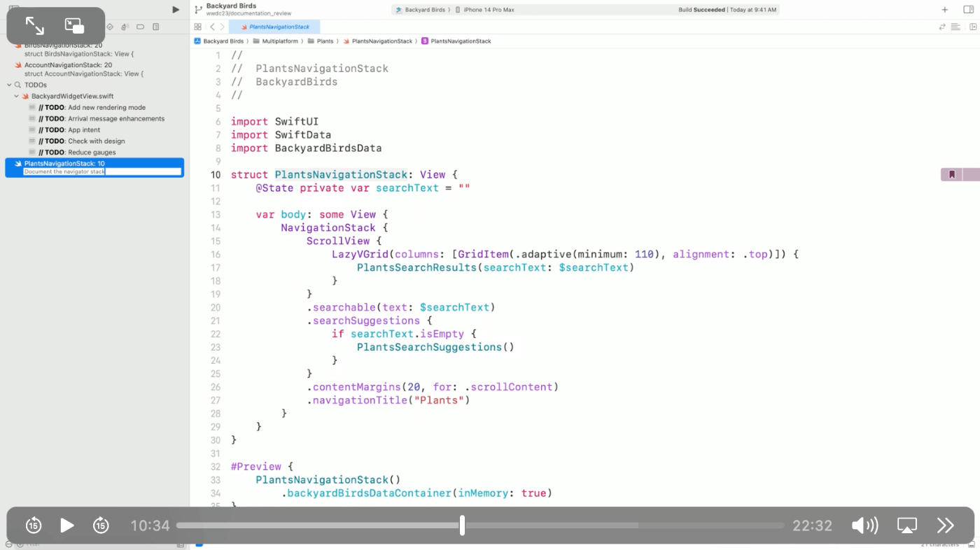Viewport: 980px width, 550px height.
Task: Open the editor options lines icon
Action: pos(956,27)
